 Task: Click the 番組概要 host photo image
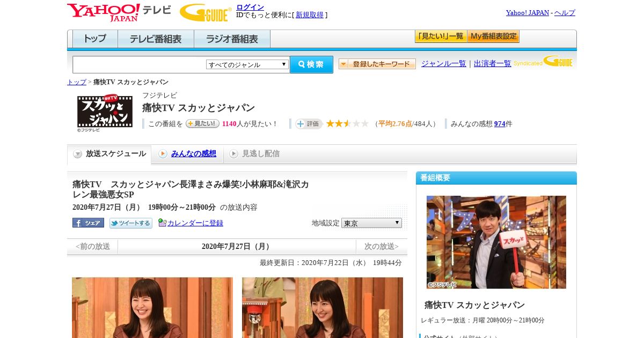coord(496,242)
